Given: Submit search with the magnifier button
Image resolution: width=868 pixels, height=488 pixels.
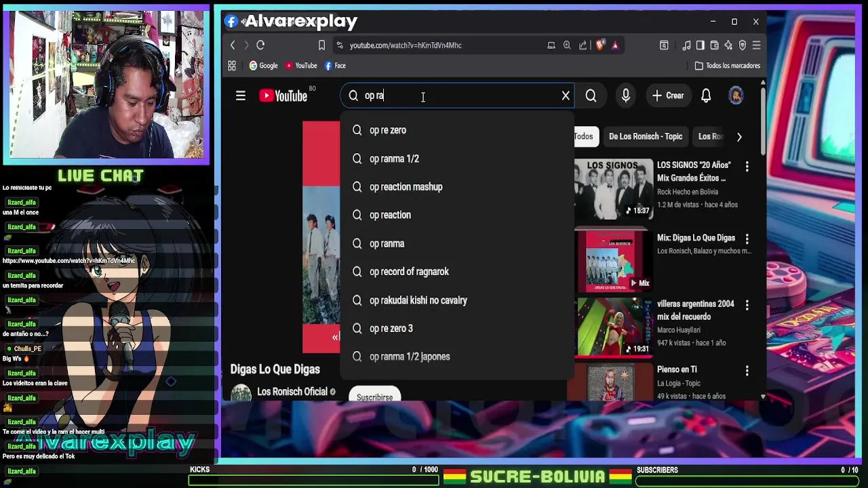Looking at the screenshot, I should pos(591,96).
